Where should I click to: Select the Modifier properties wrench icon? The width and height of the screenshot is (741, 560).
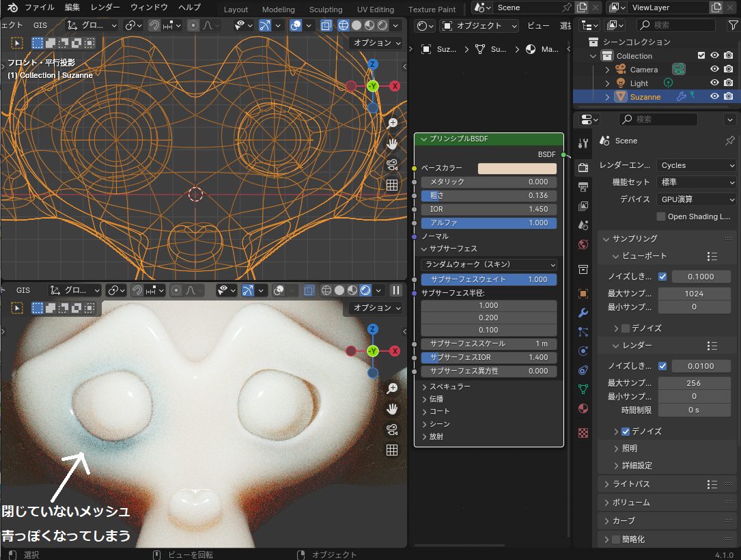click(x=583, y=312)
